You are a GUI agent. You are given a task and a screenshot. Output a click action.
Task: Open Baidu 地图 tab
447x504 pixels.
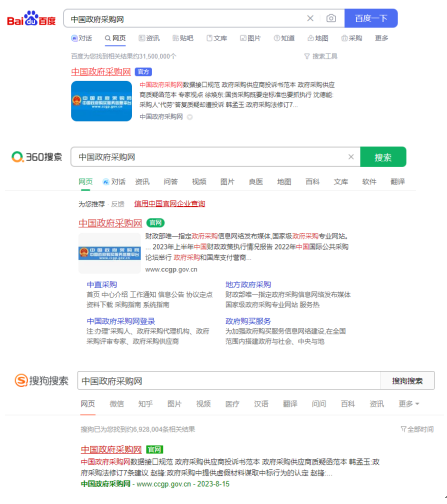(318, 38)
